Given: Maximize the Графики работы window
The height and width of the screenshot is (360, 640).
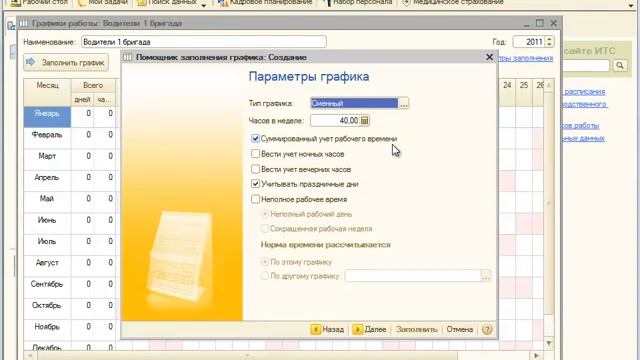Looking at the screenshot, I should click(540, 23).
